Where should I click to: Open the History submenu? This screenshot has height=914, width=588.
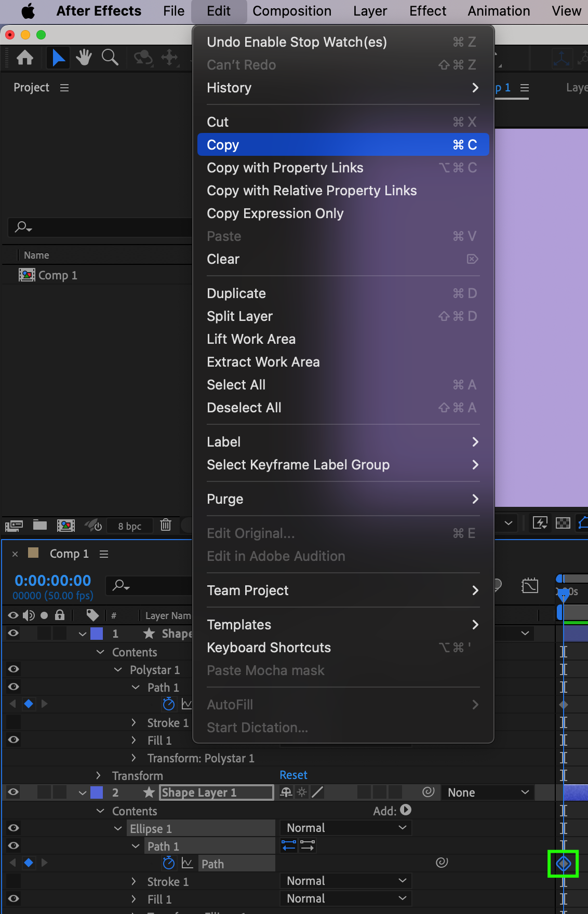point(343,88)
